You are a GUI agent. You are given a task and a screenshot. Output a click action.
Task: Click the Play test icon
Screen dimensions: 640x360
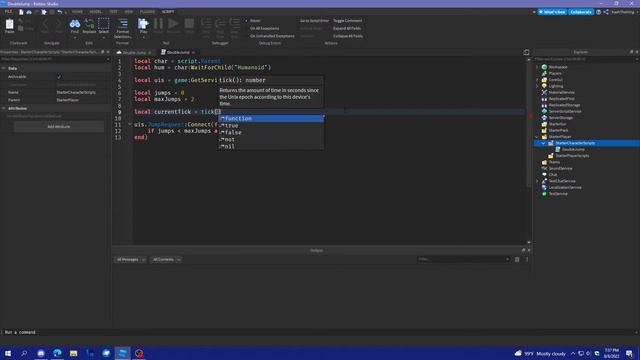[x=143, y=25]
